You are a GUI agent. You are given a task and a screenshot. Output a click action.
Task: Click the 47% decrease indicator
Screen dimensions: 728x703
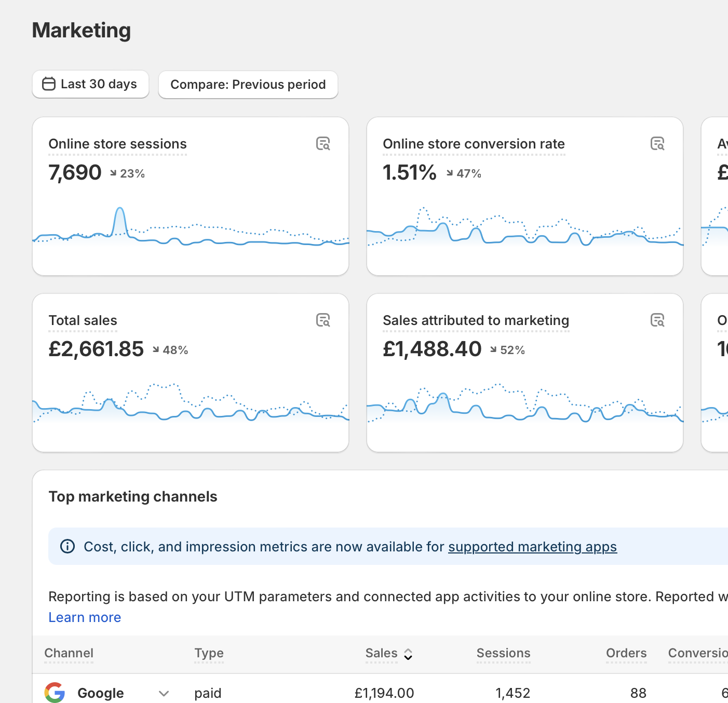(x=464, y=173)
